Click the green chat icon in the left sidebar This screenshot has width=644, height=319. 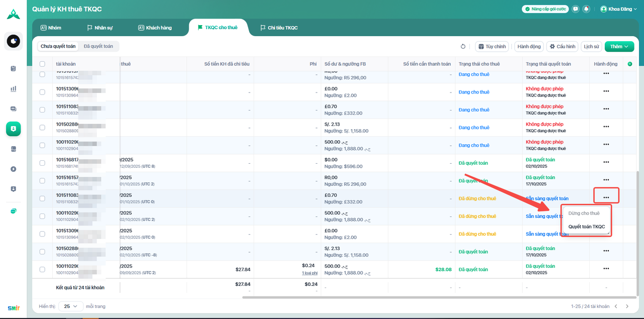pyautogui.click(x=14, y=211)
